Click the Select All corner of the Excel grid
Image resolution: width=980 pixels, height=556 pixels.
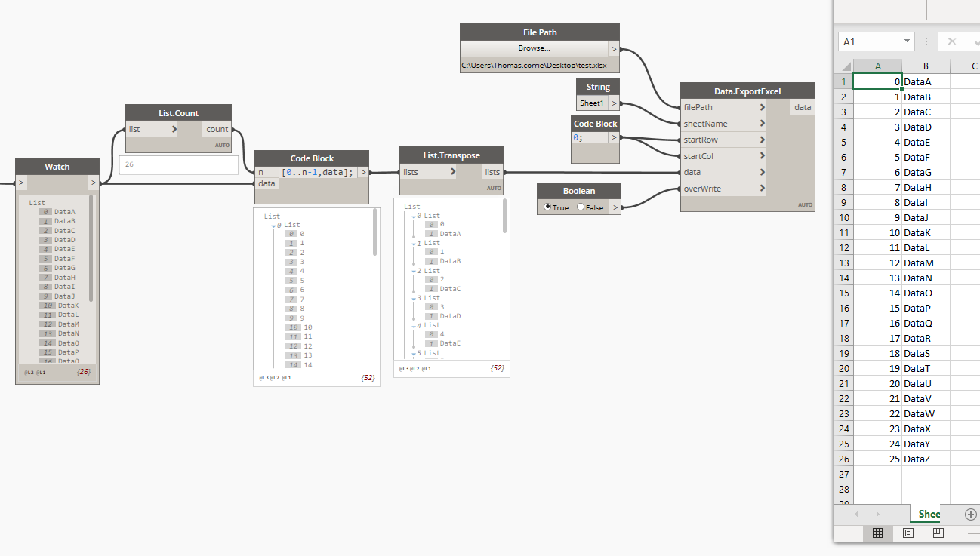click(844, 66)
